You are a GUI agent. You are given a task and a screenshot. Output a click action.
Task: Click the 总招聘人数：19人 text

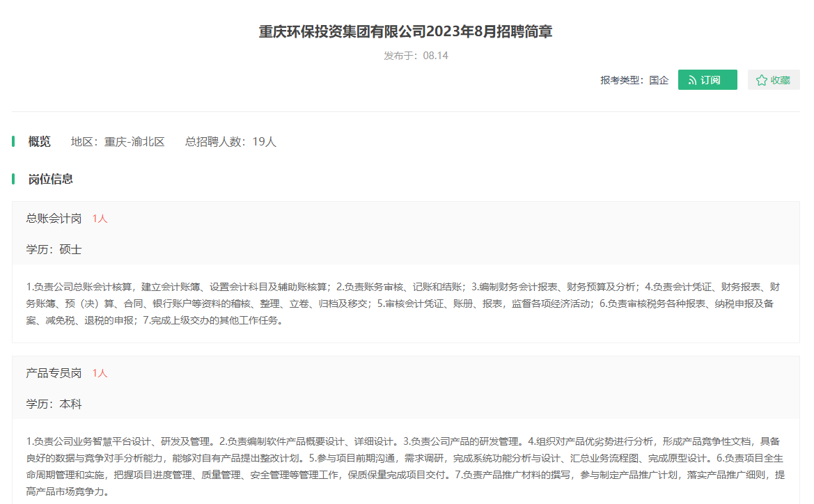[x=230, y=142]
